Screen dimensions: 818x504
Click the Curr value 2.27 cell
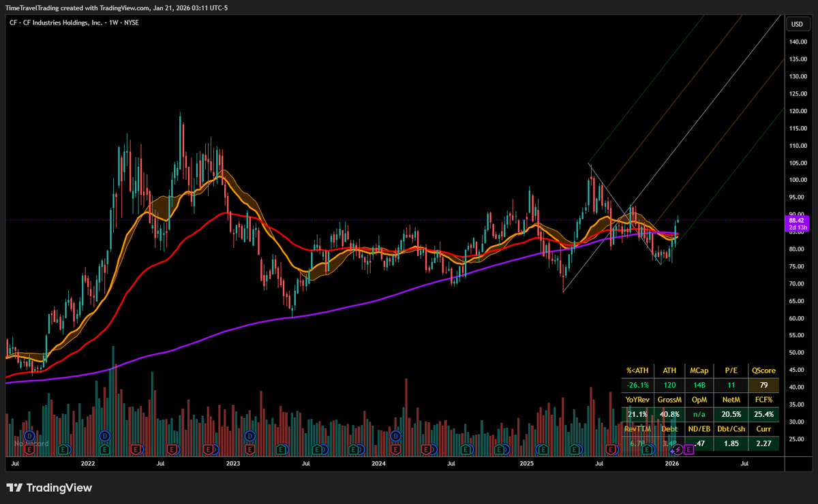(x=763, y=443)
